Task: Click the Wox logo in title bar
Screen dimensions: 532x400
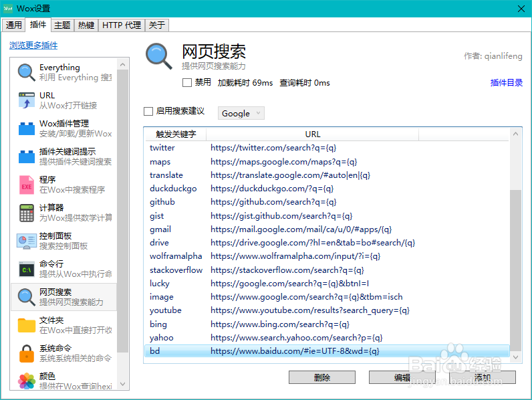Action: [8, 9]
